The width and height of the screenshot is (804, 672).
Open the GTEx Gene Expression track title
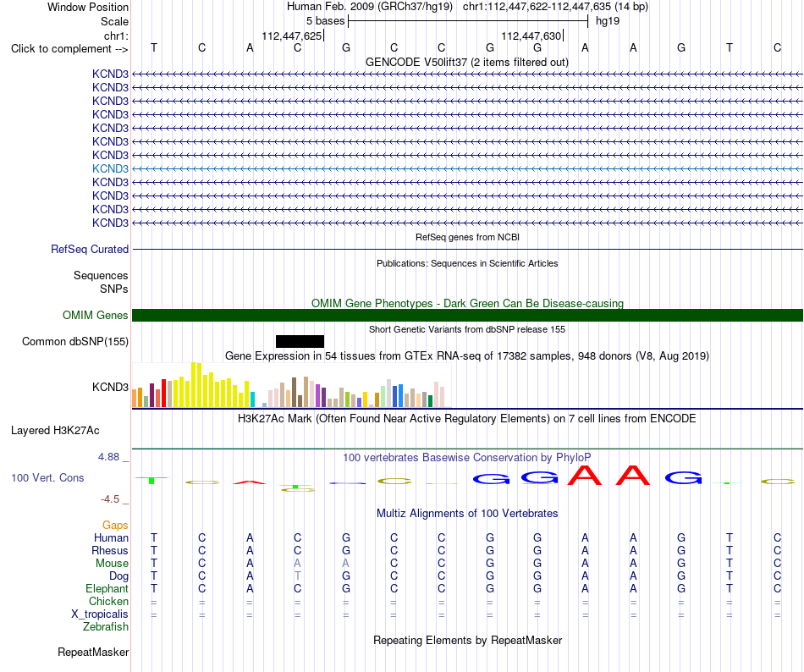[x=467, y=355]
